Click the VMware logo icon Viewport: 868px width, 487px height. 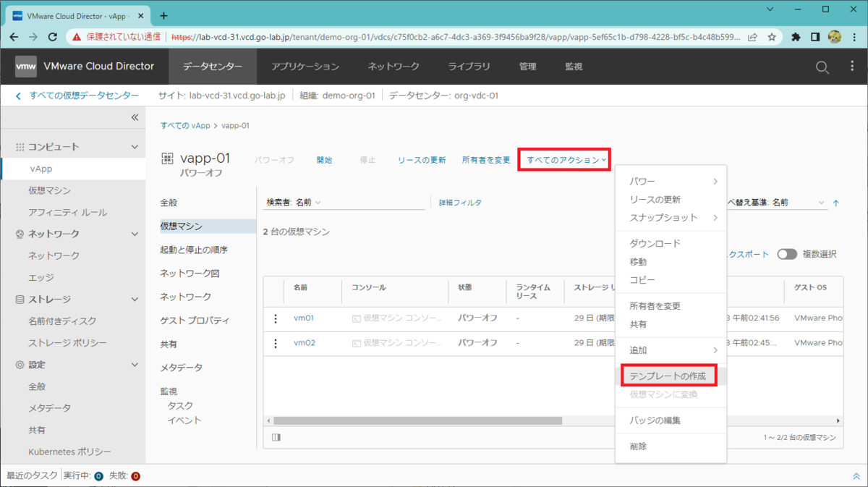[26, 66]
